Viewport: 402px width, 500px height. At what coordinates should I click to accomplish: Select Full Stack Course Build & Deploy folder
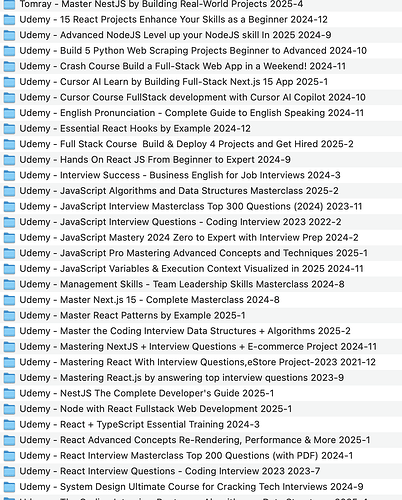click(201, 144)
